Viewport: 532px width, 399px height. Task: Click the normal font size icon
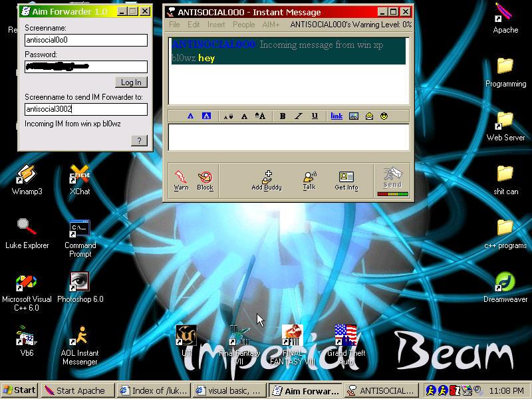pyautogui.click(x=244, y=116)
